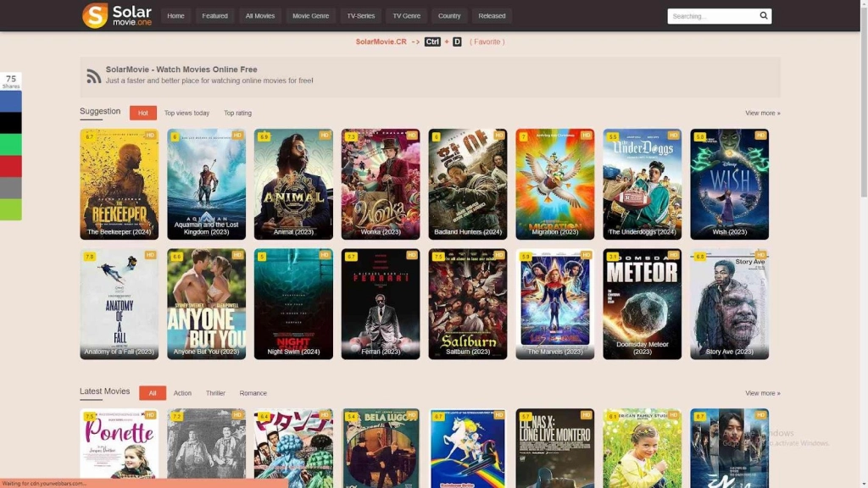Viewport: 868px width, 488px height.
Task: Expand the Movie Genre menu
Action: 310,16
